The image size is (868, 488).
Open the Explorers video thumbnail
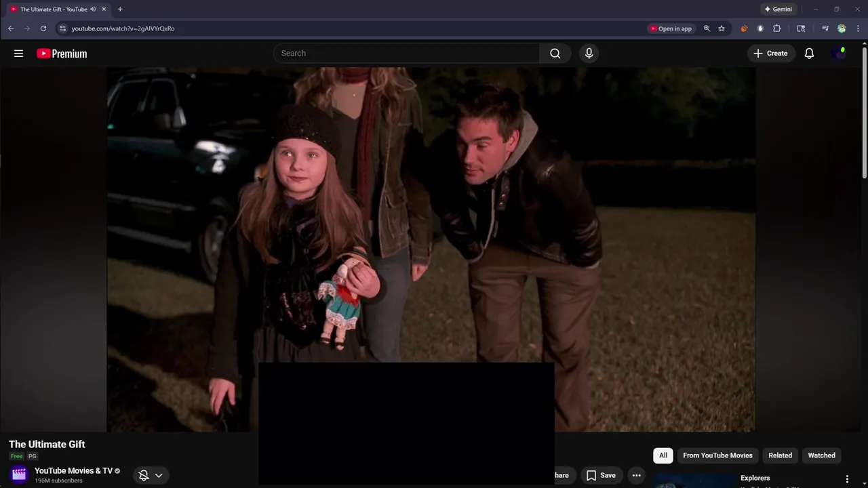pyautogui.click(x=695, y=481)
